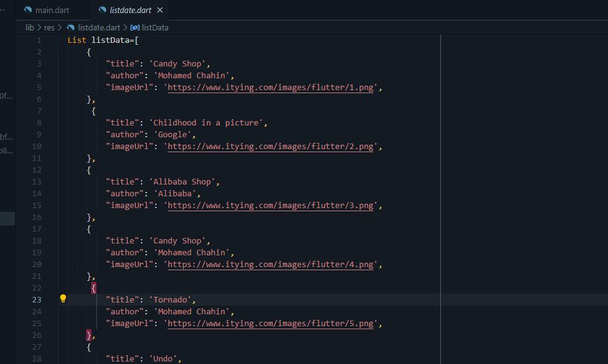Click 'Alibaba' author value on line 14
The width and height of the screenshot is (608, 364).
[x=175, y=193]
